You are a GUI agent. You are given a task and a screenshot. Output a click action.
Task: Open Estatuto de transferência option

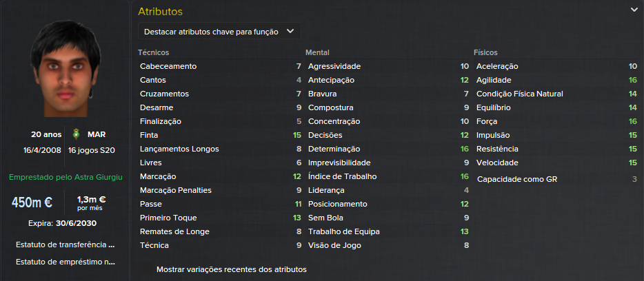[66, 244]
